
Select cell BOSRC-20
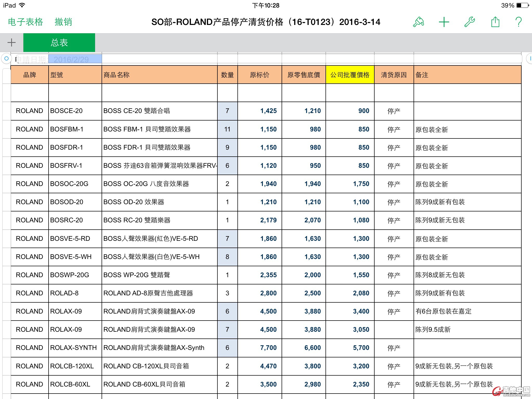tap(75, 220)
